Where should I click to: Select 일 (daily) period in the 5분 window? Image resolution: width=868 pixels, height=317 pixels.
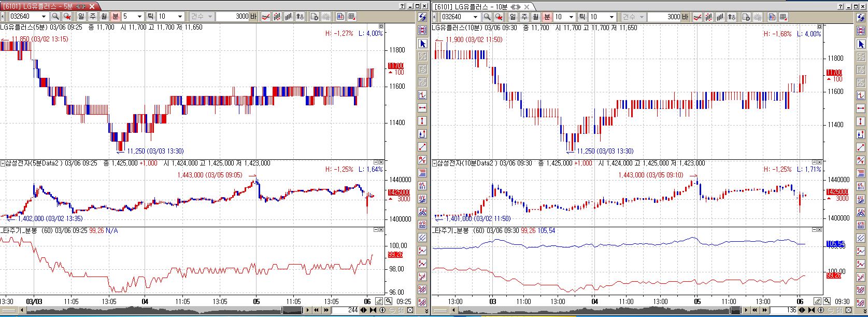(81, 17)
